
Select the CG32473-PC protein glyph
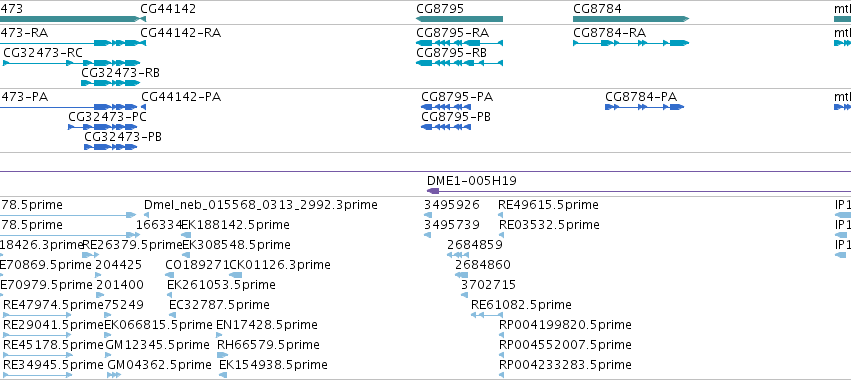(x=102, y=127)
